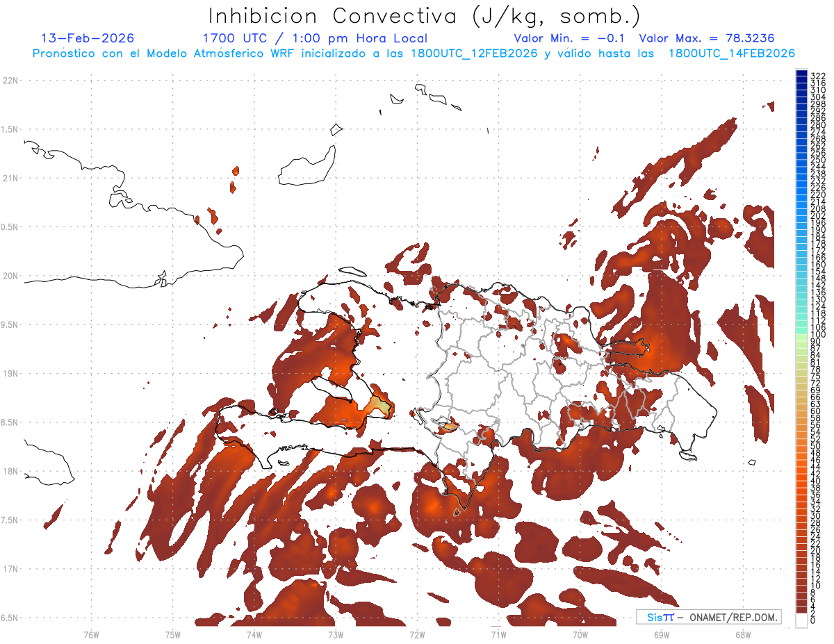Click the '21N' latitude label

coord(10,179)
